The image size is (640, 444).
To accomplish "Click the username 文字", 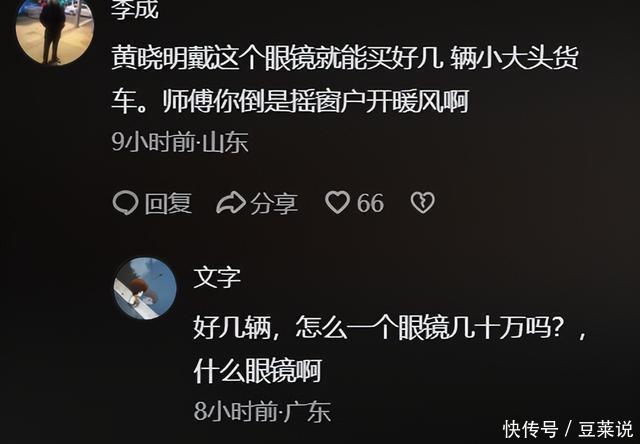I will 217,278.
